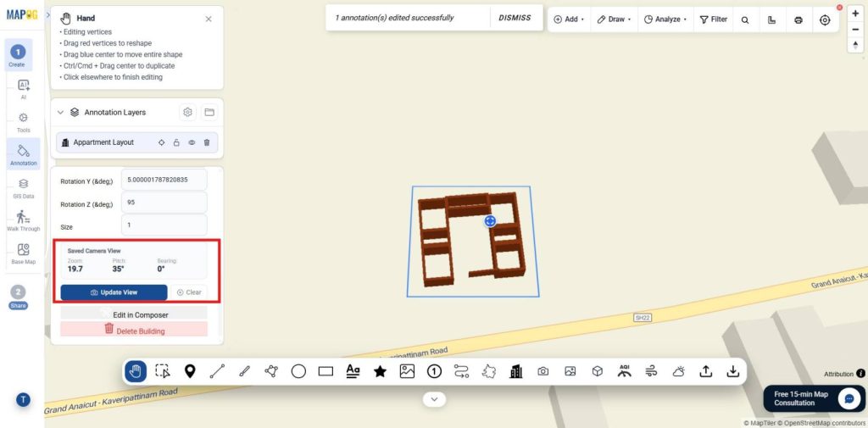The width and height of the screenshot is (868, 428).
Task: Delete Appartment Layout layer with trash icon
Action: tap(207, 142)
